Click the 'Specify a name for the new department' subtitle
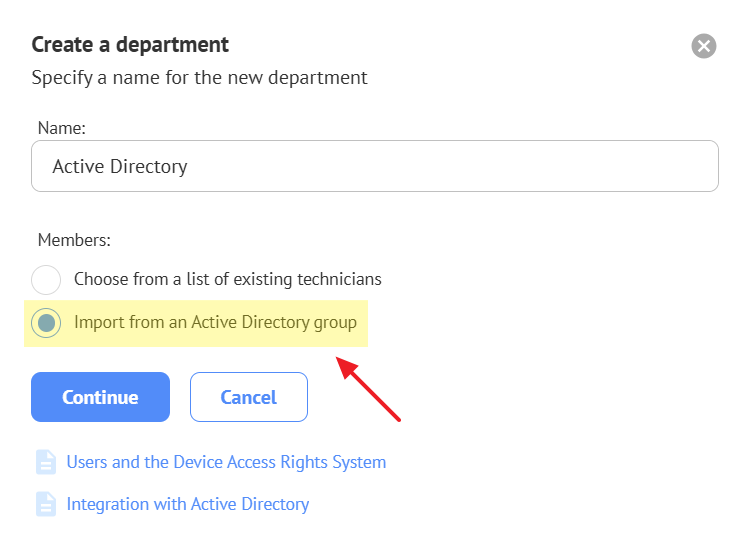Screen dimensions: 749x550 point(200,77)
